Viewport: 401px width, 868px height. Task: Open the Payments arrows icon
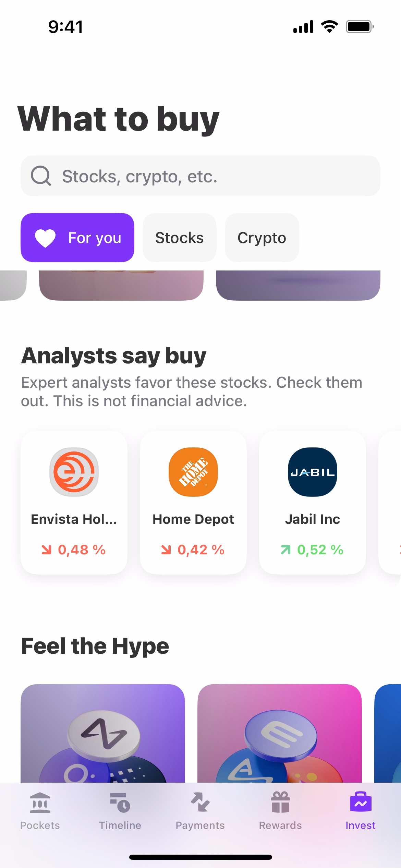click(200, 803)
